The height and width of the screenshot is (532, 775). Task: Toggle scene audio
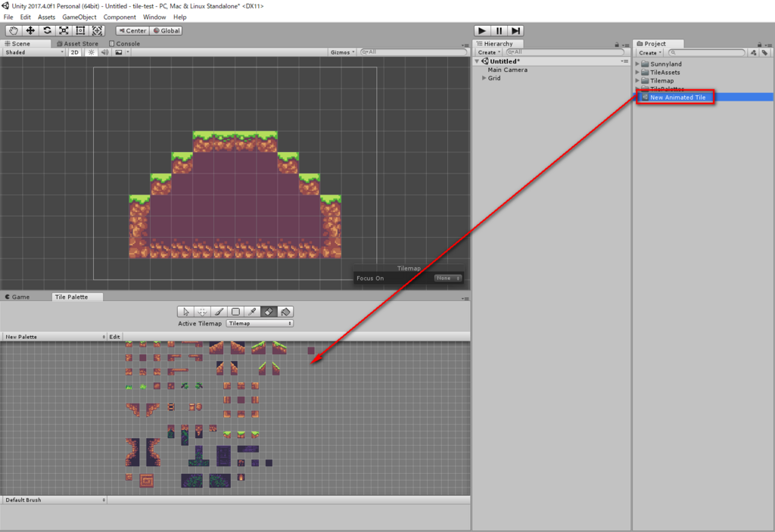click(x=104, y=52)
